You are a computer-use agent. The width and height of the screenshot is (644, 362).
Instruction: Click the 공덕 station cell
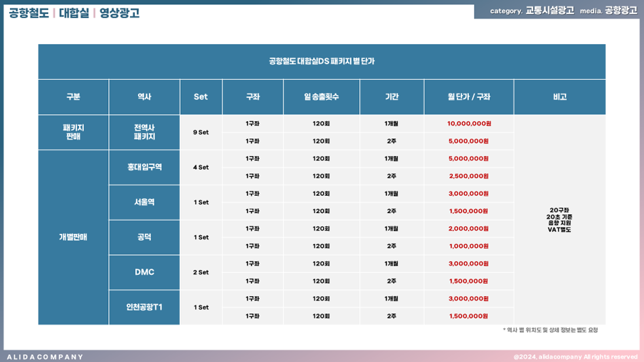tap(144, 237)
